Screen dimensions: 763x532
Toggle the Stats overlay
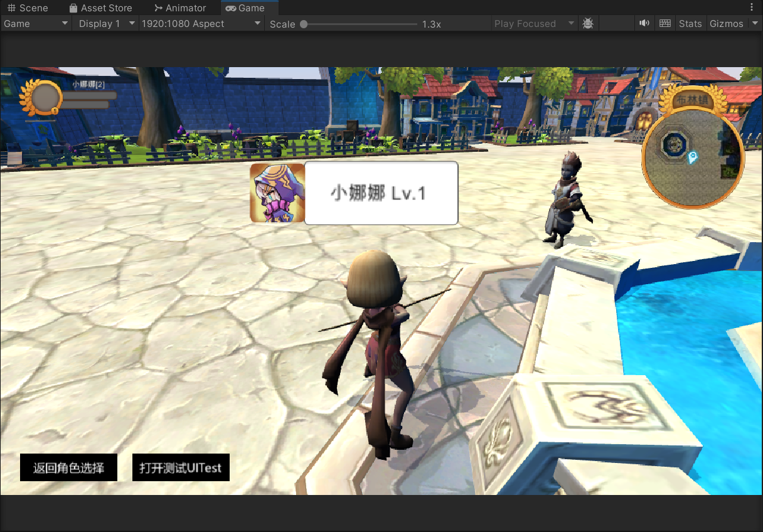tap(690, 24)
